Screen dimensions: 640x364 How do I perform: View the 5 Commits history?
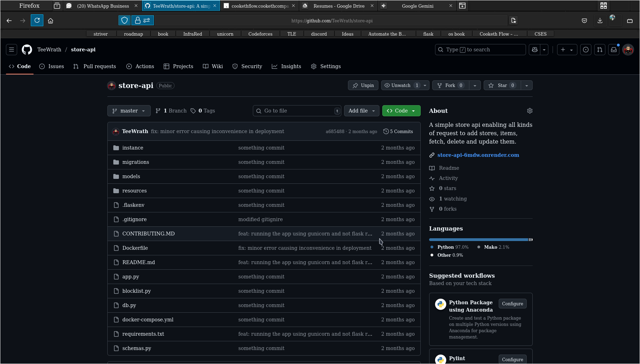[398, 131]
